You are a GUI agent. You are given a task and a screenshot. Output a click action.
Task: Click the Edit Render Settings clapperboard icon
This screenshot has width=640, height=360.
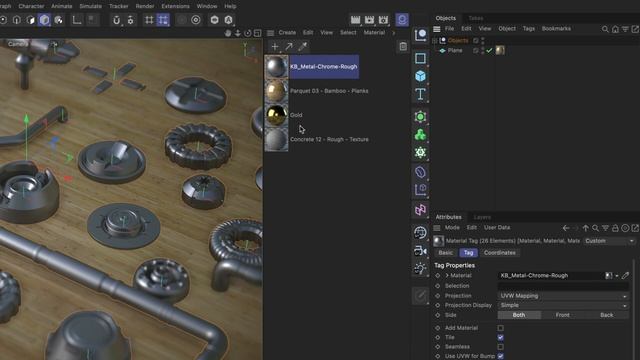coord(383,20)
